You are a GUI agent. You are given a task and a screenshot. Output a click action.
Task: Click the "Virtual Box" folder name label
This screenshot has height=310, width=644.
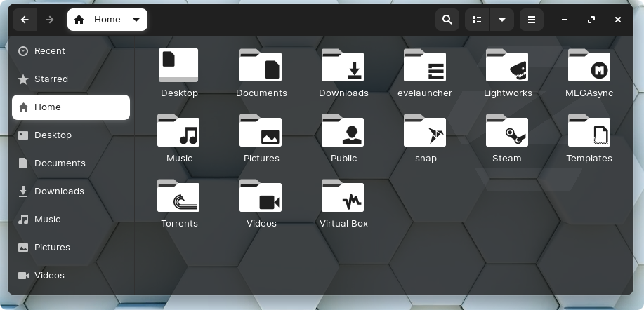point(343,224)
